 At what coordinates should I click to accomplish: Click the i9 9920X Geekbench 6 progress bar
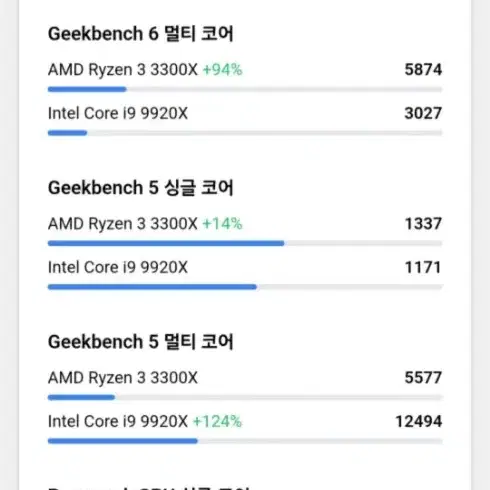(x=245, y=133)
